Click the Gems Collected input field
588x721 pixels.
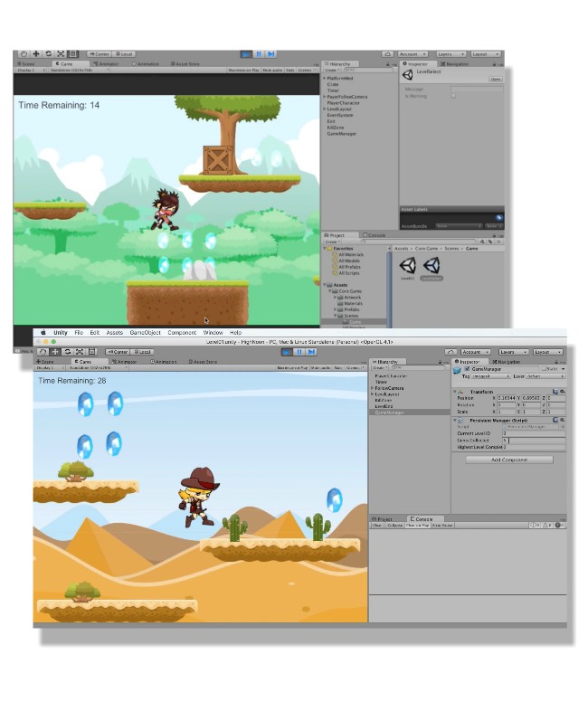[x=533, y=441]
